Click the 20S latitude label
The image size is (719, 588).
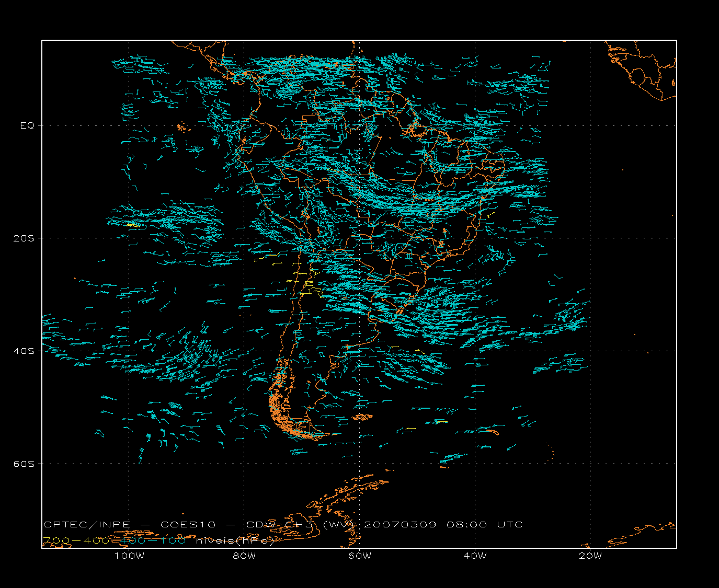pyautogui.click(x=24, y=238)
